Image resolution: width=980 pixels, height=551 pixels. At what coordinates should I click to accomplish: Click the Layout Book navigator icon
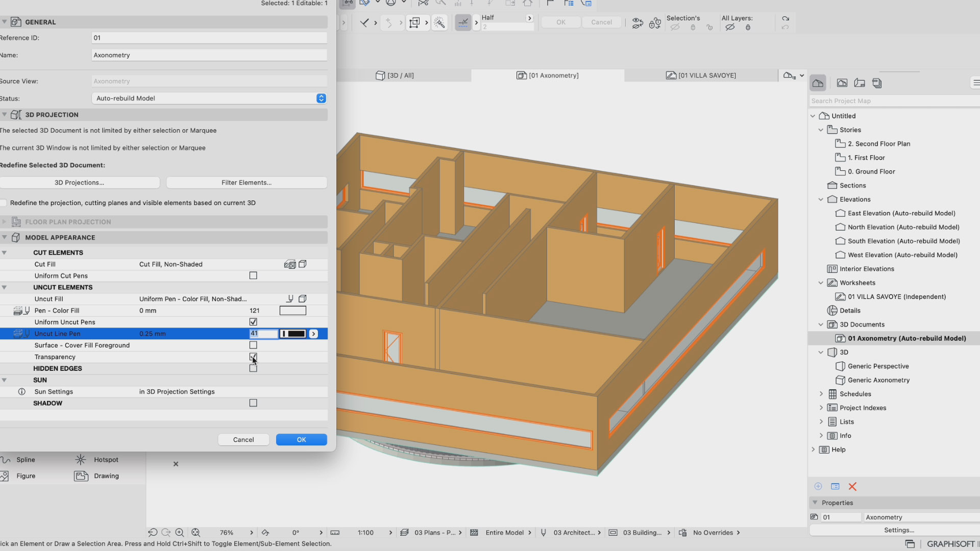(860, 83)
